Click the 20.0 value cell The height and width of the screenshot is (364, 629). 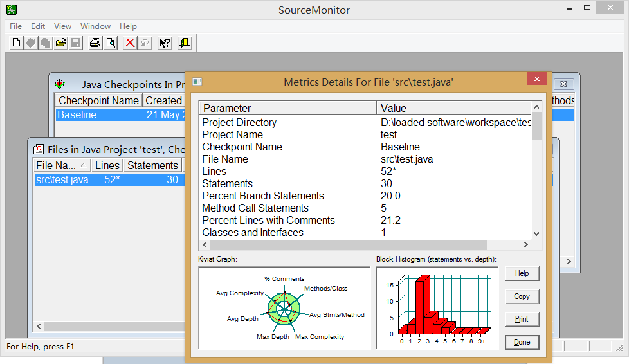(390, 196)
